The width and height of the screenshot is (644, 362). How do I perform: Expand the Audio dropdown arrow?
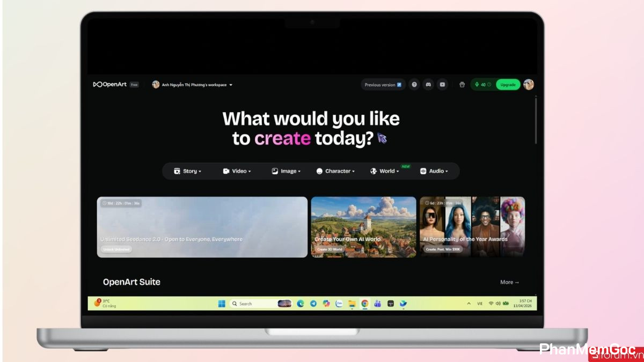point(447,172)
